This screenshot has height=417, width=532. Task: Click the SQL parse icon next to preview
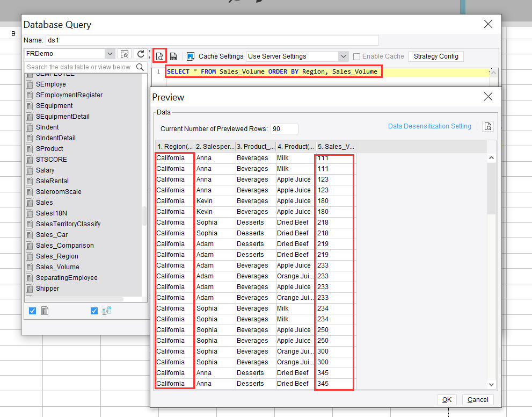pos(172,56)
